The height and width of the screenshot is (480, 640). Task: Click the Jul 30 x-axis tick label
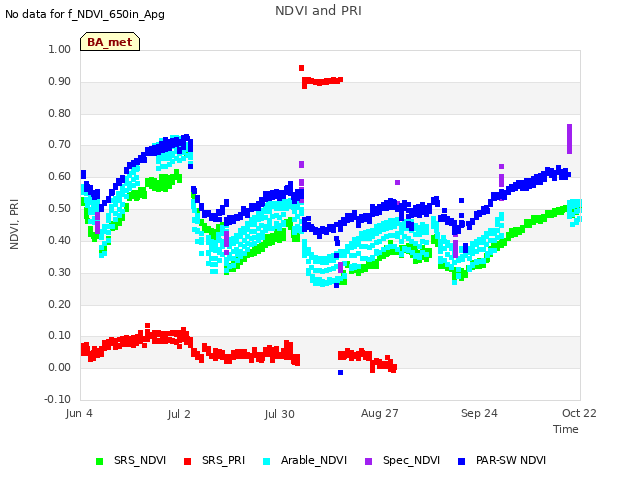tap(280, 414)
